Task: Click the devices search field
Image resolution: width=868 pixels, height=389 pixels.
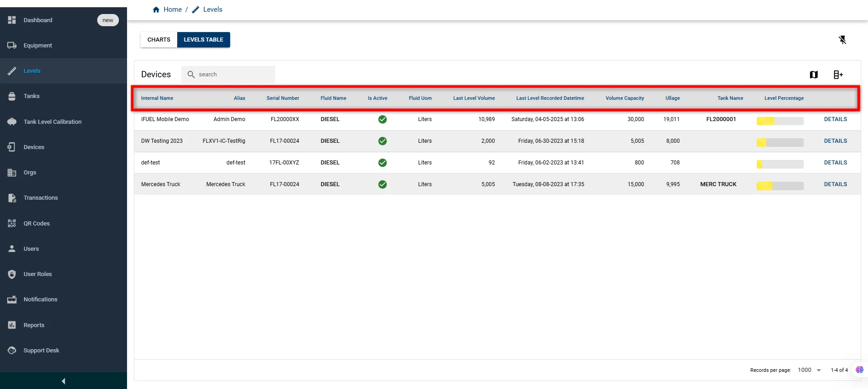Action: (228, 75)
